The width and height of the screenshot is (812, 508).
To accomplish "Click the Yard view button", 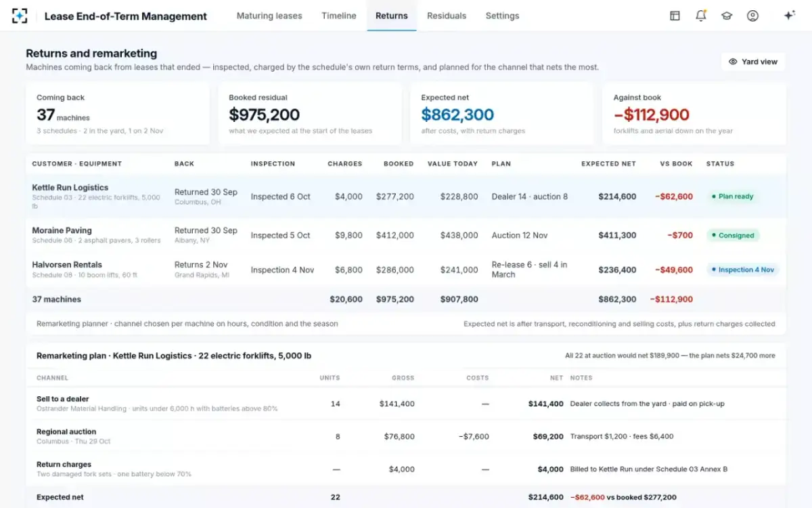I will tap(753, 62).
